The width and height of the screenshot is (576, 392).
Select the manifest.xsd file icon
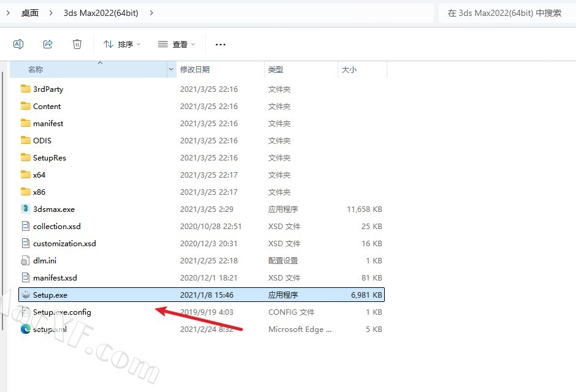(x=25, y=278)
